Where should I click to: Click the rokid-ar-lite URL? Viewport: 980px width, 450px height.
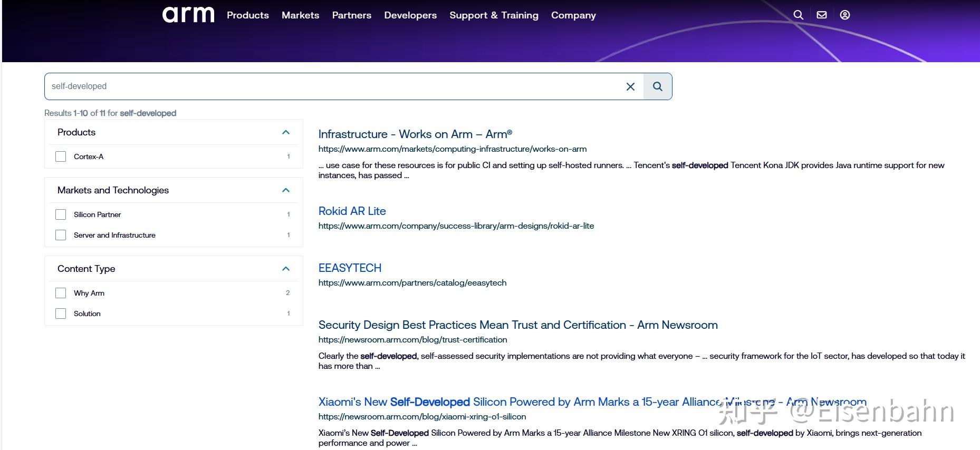[456, 226]
